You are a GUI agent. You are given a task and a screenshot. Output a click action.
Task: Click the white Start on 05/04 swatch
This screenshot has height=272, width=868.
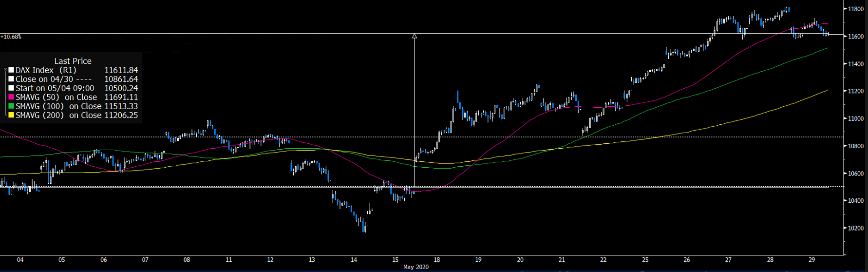[x=11, y=88]
